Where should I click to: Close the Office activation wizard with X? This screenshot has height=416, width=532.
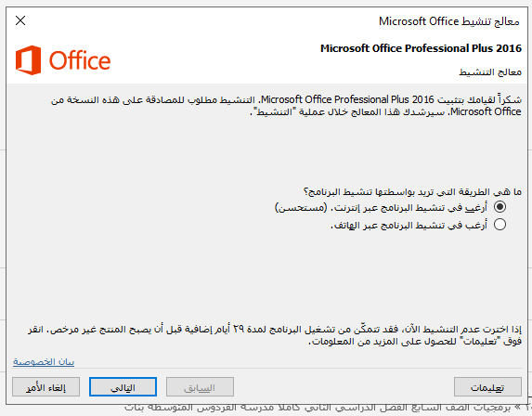20,20
